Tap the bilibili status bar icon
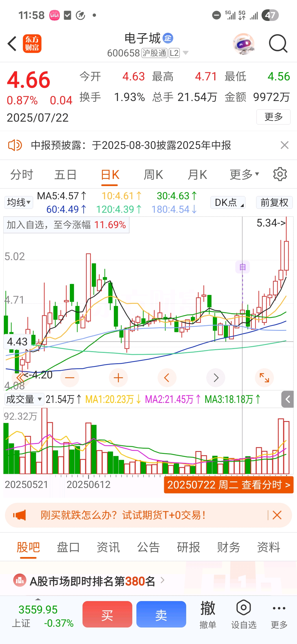 click(54, 15)
